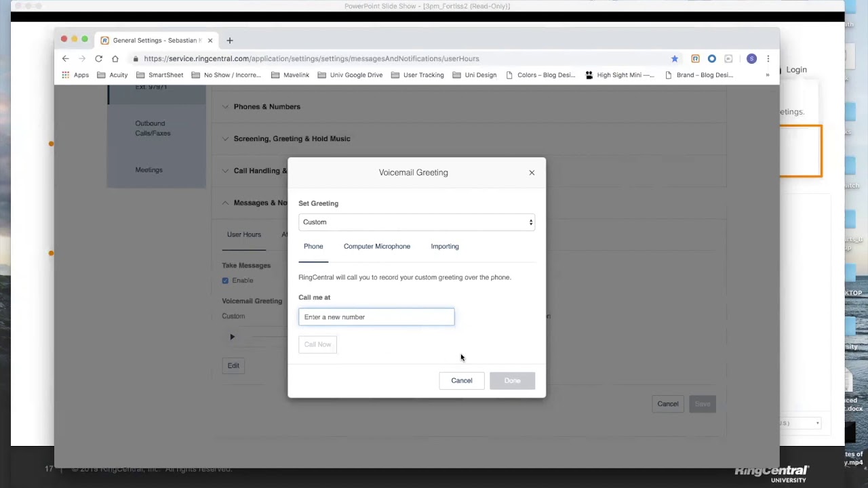The height and width of the screenshot is (488, 868).
Task: Open the Mavelink bookmark folder
Action: click(290, 75)
